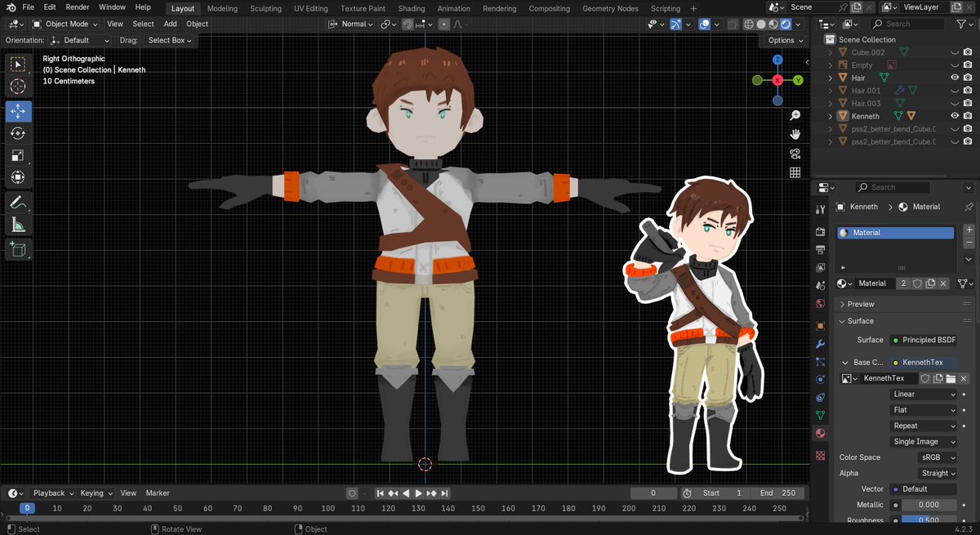
Task: Disable Kenneth in renders camera icon
Action: point(968,116)
